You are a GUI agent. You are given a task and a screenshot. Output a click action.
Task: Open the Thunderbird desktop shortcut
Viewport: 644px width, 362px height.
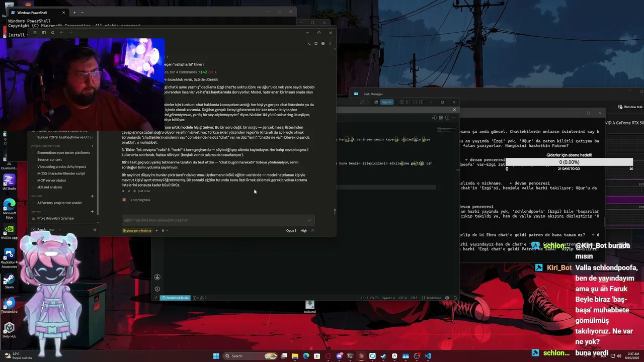coord(9,306)
